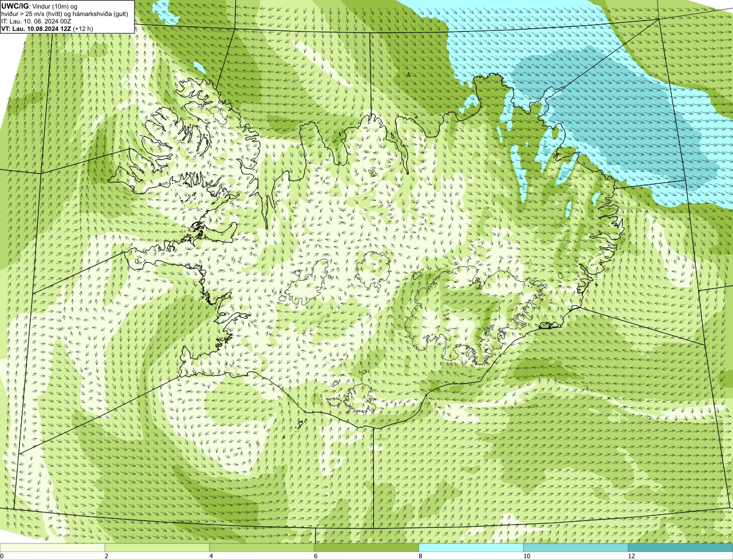
Task: Click the light cyan 8–10 m/s scale segment
Action: pos(471,547)
